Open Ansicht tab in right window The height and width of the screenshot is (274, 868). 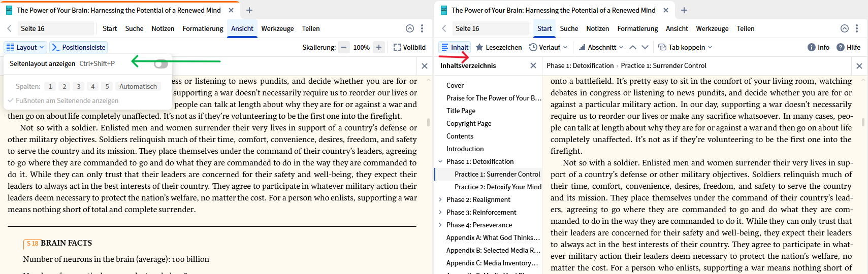(x=677, y=28)
